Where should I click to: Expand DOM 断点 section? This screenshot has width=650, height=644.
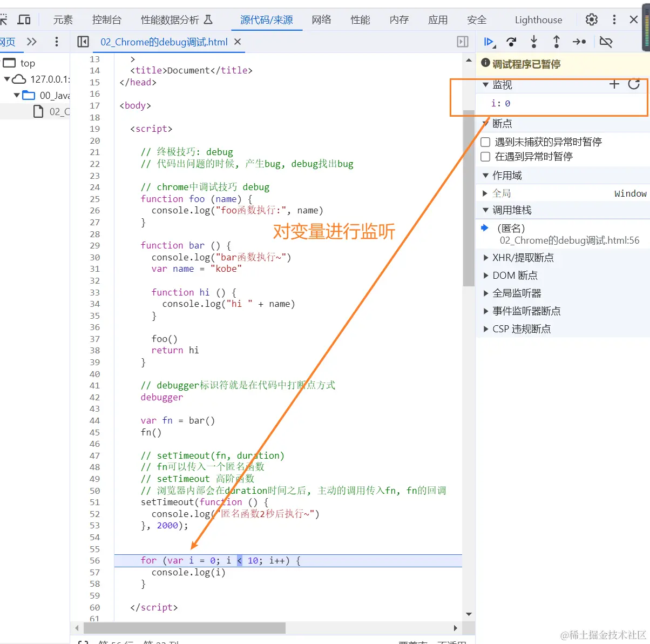tap(486, 276)
